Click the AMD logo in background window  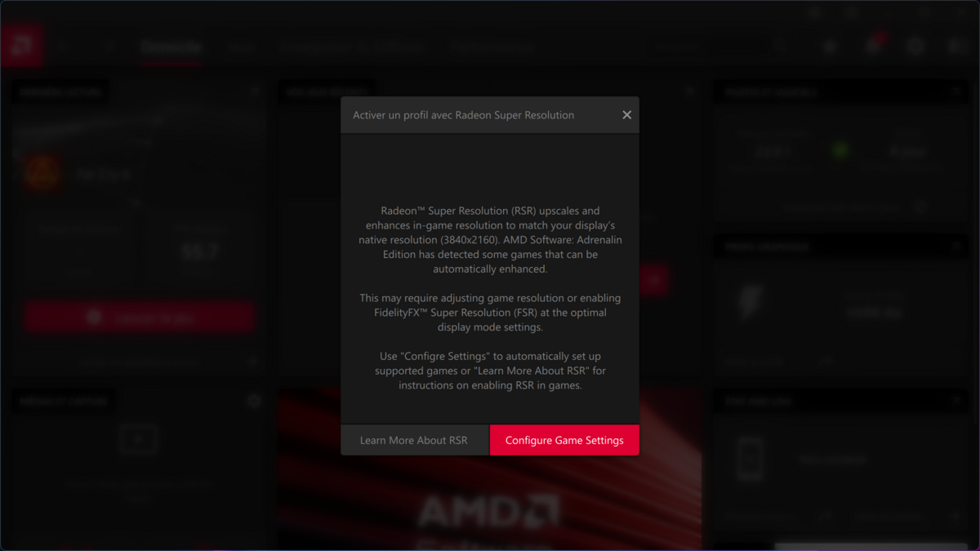click(x=22, y=46)
